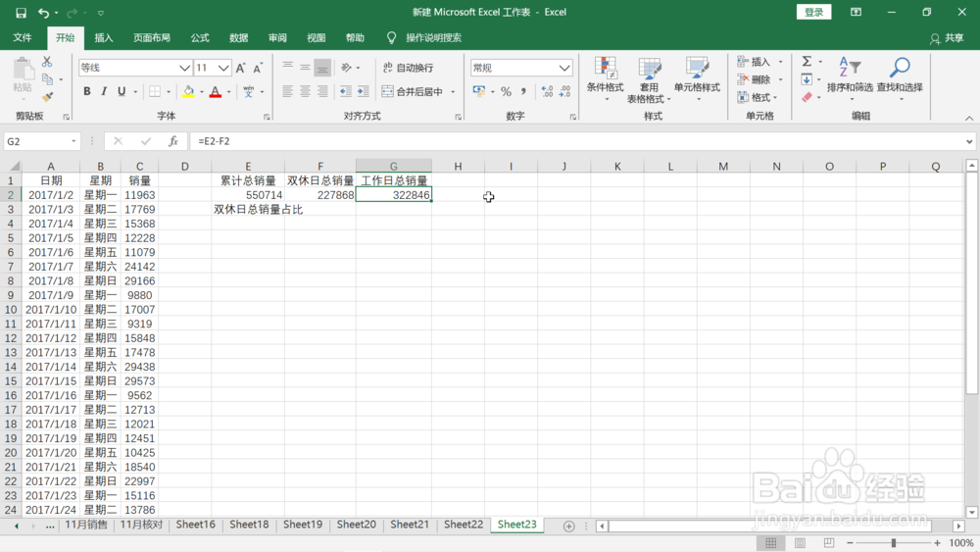Click the 共享 share button

tap(947, 38)
